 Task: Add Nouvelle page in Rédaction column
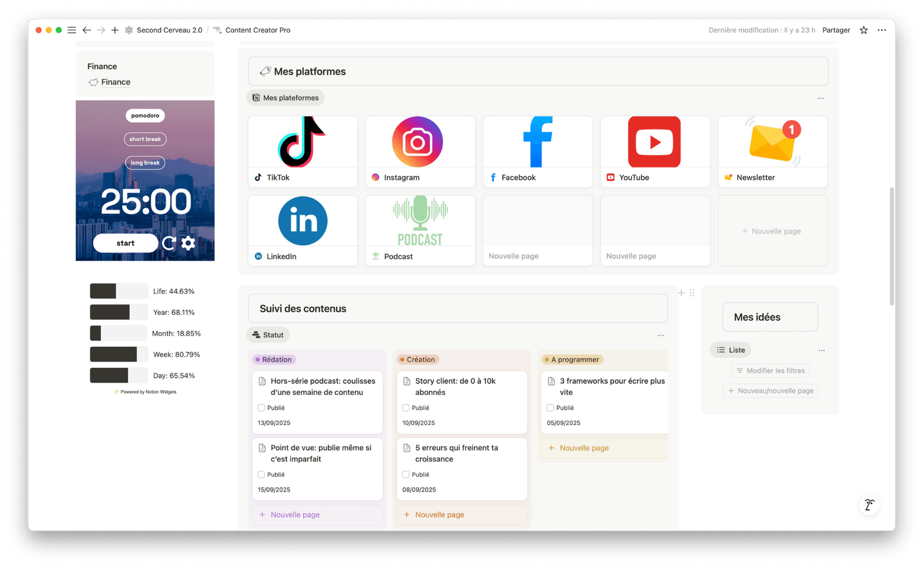[317, 515]
